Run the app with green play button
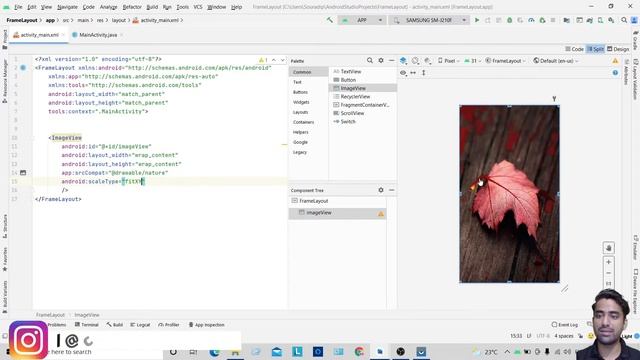This screenshot has width=640, height=360. click(477, 20)
